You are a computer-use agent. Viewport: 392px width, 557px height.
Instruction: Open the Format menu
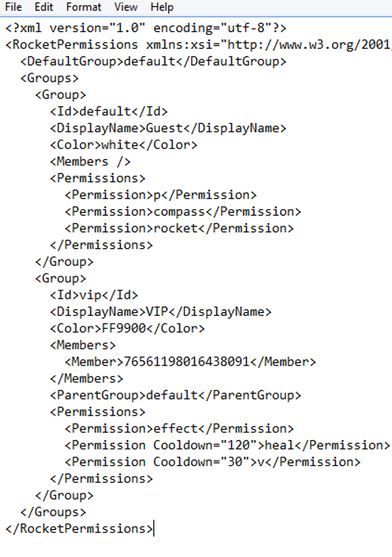pos(84,7)
